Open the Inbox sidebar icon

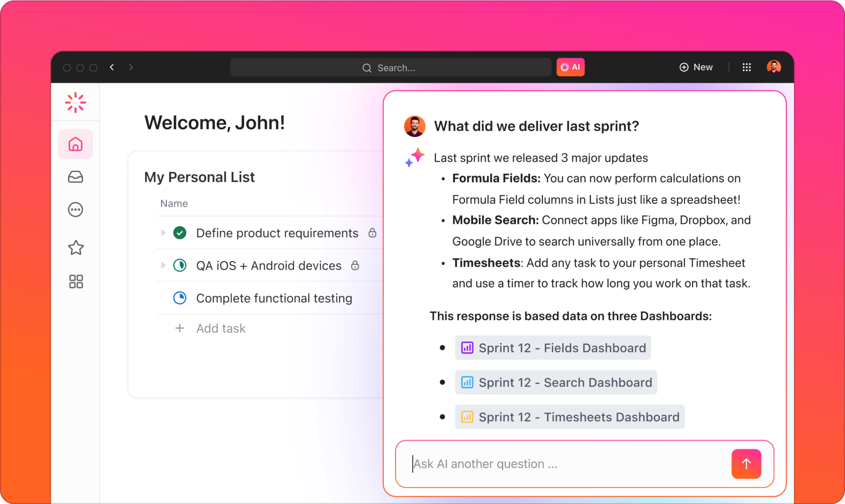coord(76,177)
